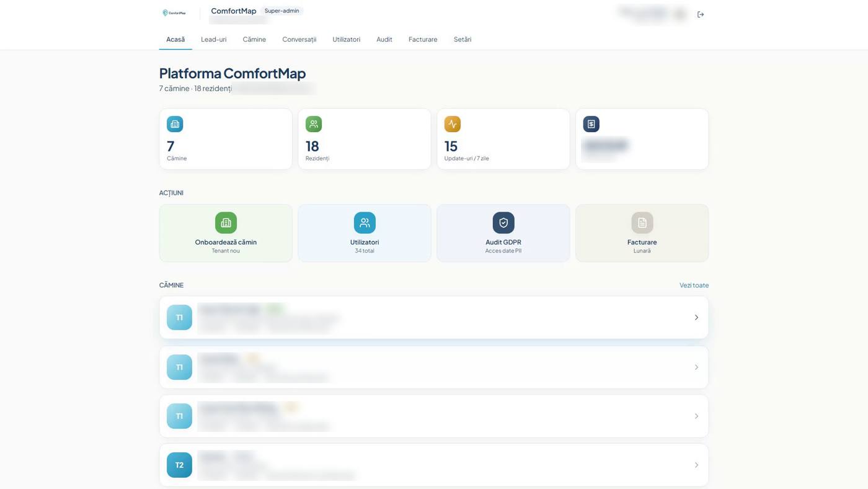Go to the Cămine tab in the navigation
This screenshot has height=489, width=868.
254,39
